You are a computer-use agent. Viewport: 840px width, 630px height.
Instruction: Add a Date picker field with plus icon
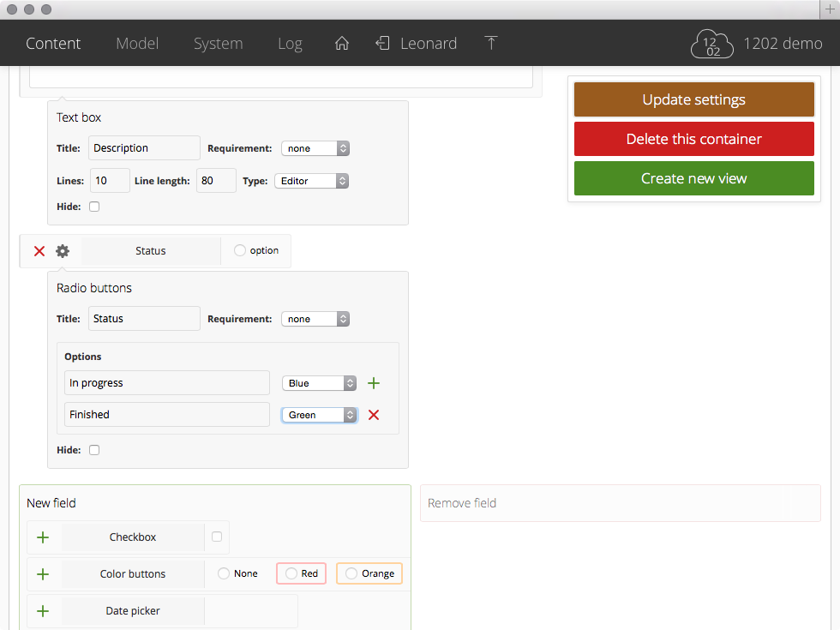point(43,611)
